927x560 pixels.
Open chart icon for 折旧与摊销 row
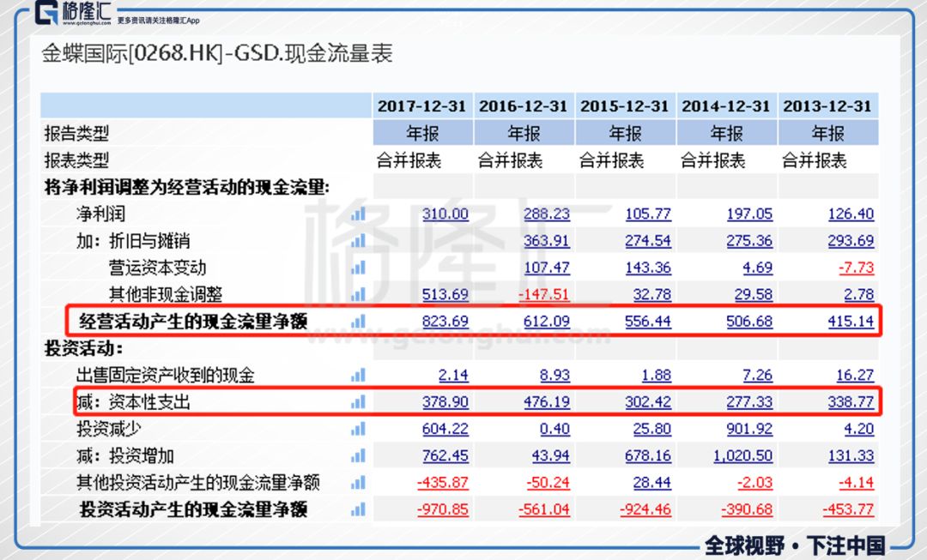click(x=358, y=240)
